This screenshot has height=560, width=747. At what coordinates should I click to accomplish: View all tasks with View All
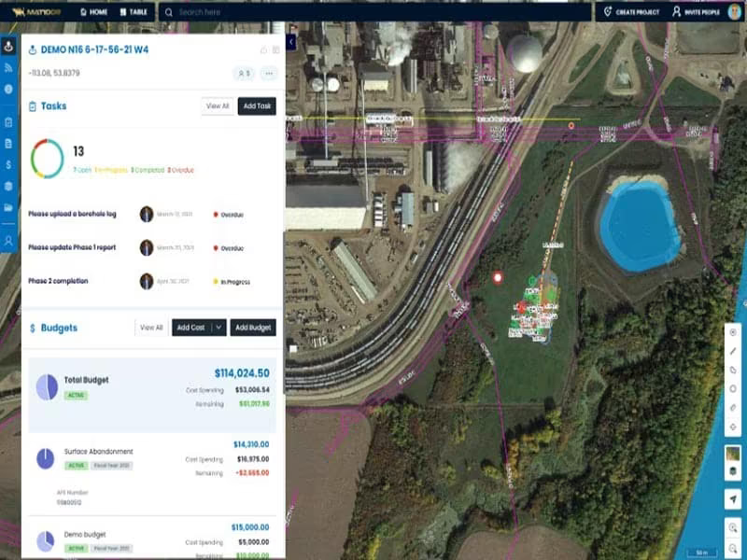218,105
